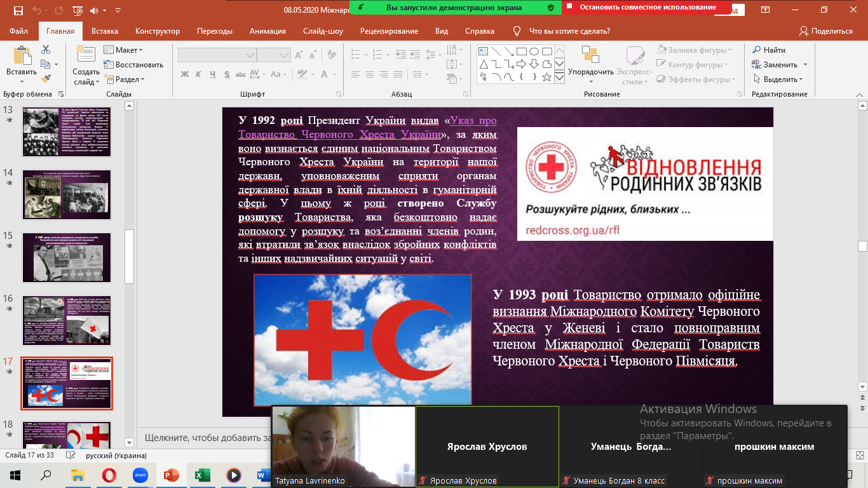Select slide 14 thumbnail
The width and height of the screenshot is (868, 488).
coord(67,194)
